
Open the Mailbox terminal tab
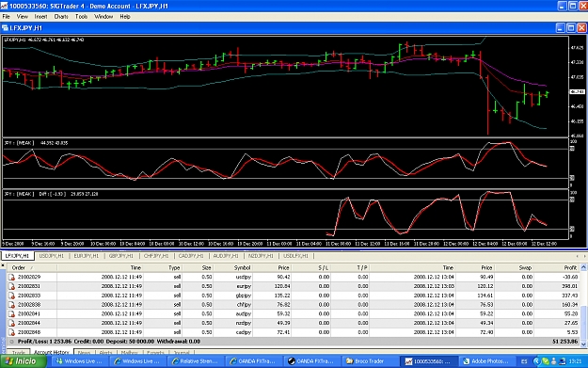tap(130, 353)
